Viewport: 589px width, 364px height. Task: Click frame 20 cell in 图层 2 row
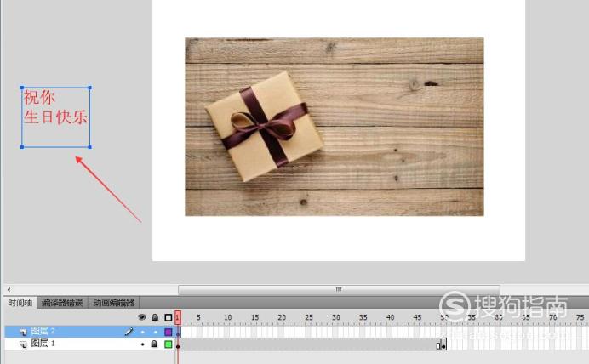click(x=281, y=332)
